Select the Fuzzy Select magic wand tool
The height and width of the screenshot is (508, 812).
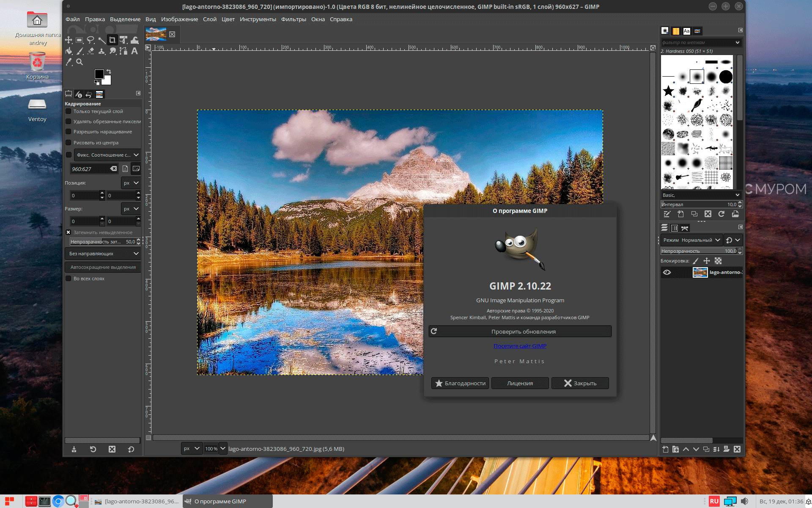tap(101, 40)
